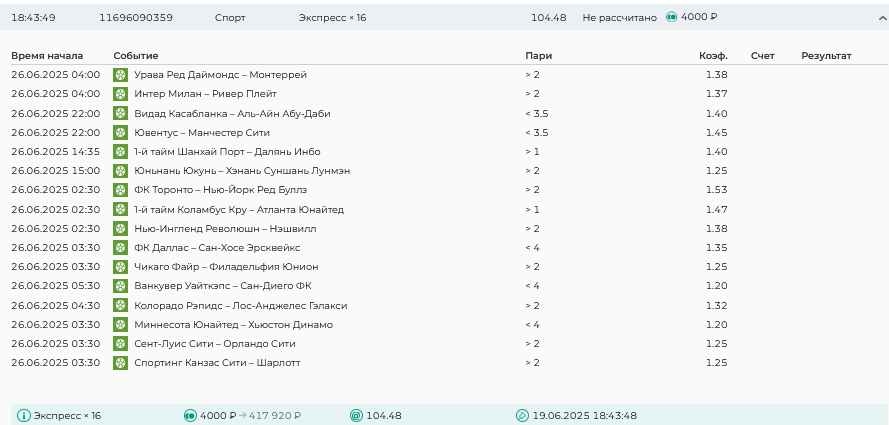Viewport: 889px width, 425px height.
Task: Click the clock icon beside 19.06.2025 18:43:48
Action: tap(522, 416)
